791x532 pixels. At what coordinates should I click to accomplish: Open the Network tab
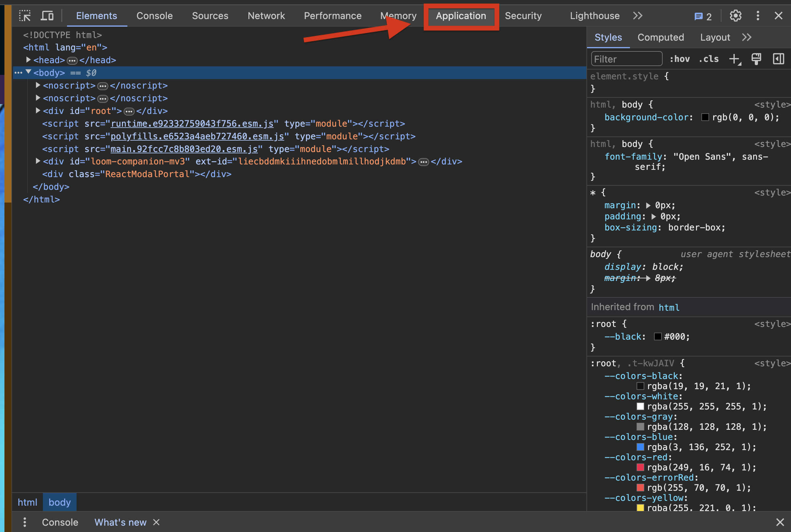click(266, 16)
